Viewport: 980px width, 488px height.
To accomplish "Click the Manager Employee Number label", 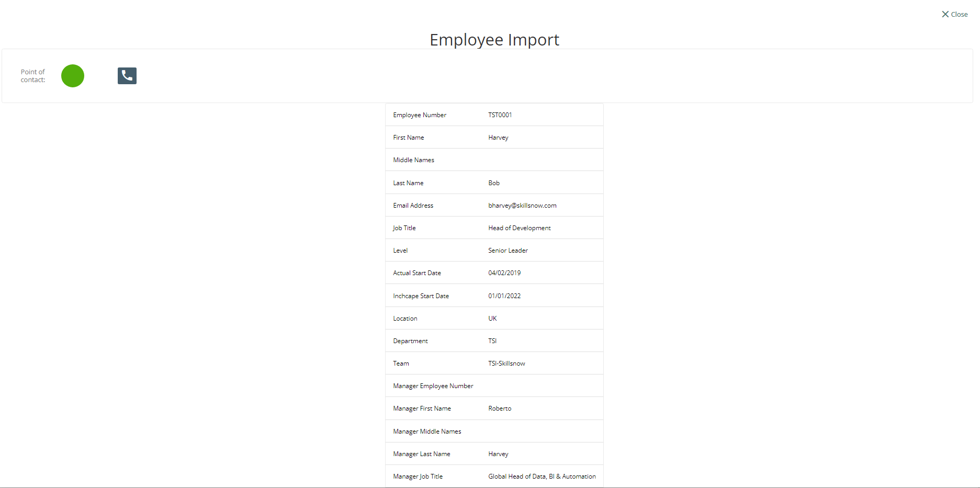I will (433, 386).
